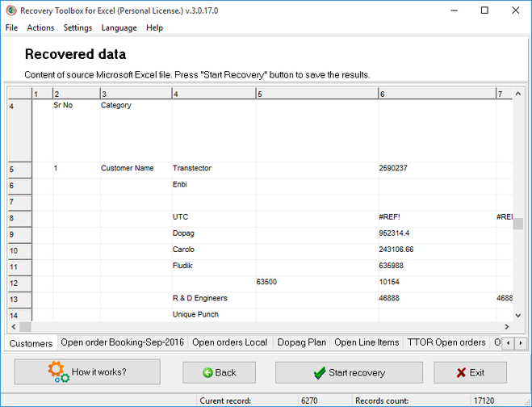The height and width of the screenshot is (407, 532).
Task: Open the Settings menu
Action: (77, 27)
